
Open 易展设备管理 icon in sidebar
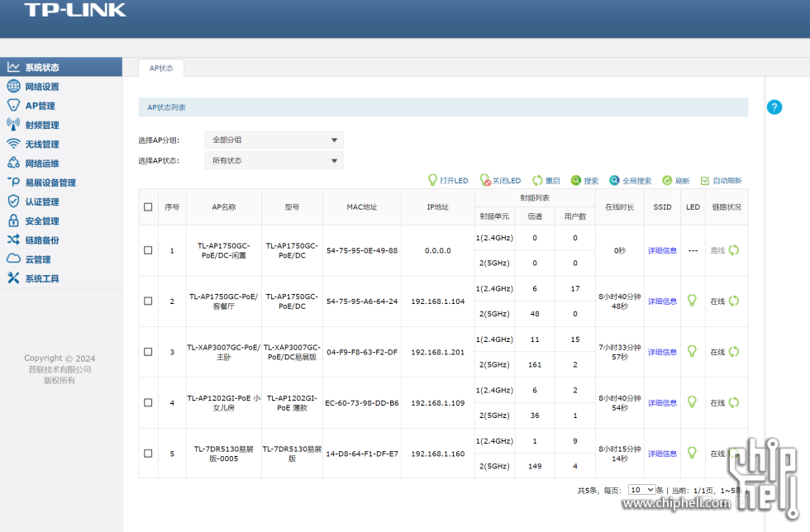click(x=13, y=182)
